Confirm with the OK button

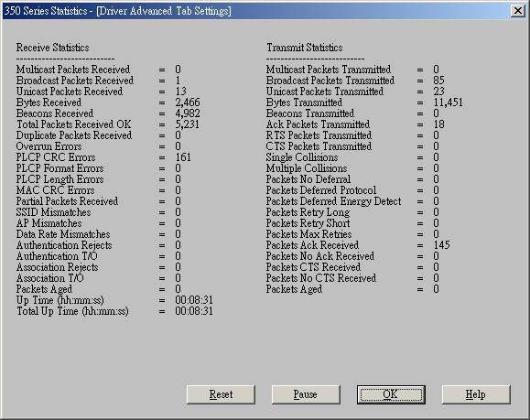[x=391, y=394]
